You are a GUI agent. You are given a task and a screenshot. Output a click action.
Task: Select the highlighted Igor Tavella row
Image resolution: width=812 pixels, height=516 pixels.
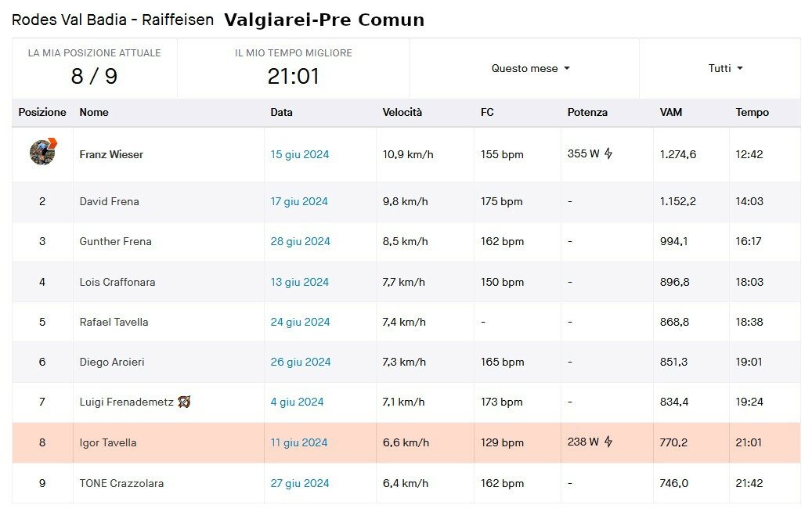coord(406,442)
